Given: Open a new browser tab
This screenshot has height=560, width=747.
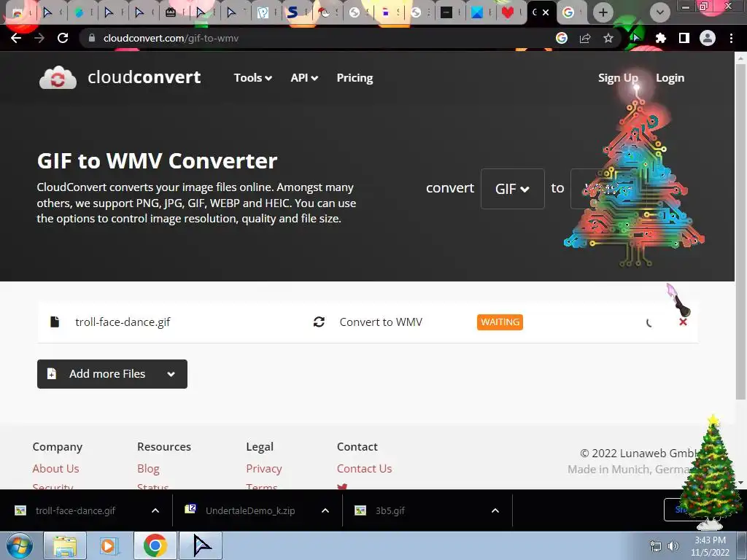Looking at the screenshot, I should pos(603,12).
